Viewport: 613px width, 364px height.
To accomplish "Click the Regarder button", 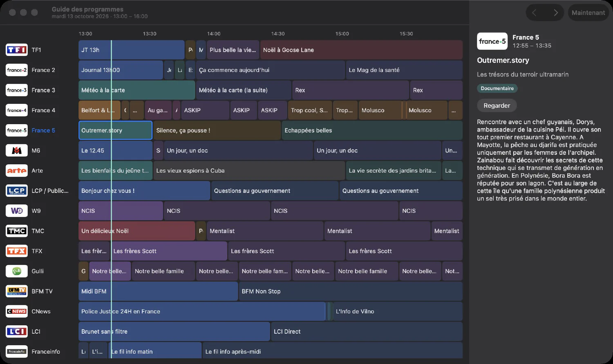I will coord(497,105).
